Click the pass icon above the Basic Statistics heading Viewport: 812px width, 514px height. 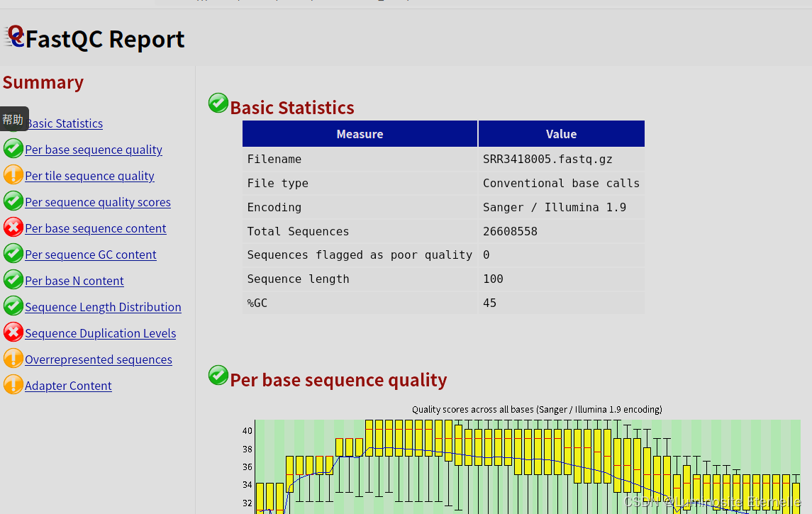tap(218, 103)
